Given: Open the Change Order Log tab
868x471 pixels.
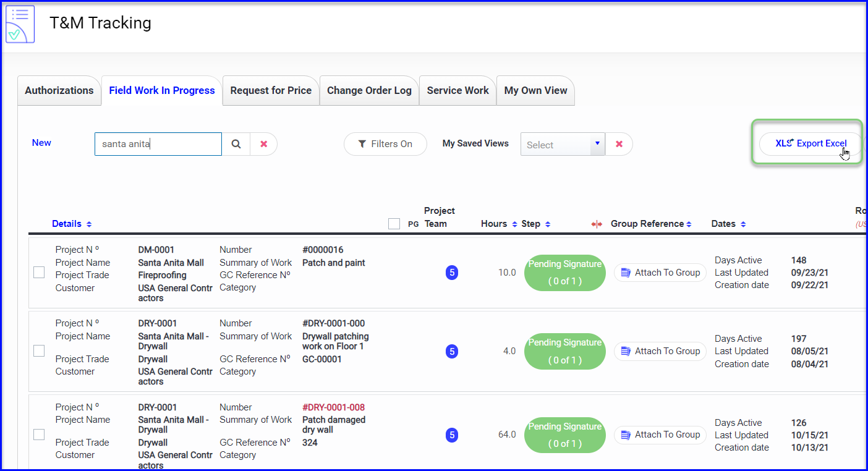Looking at the screenshot, I should click(369, 90).
